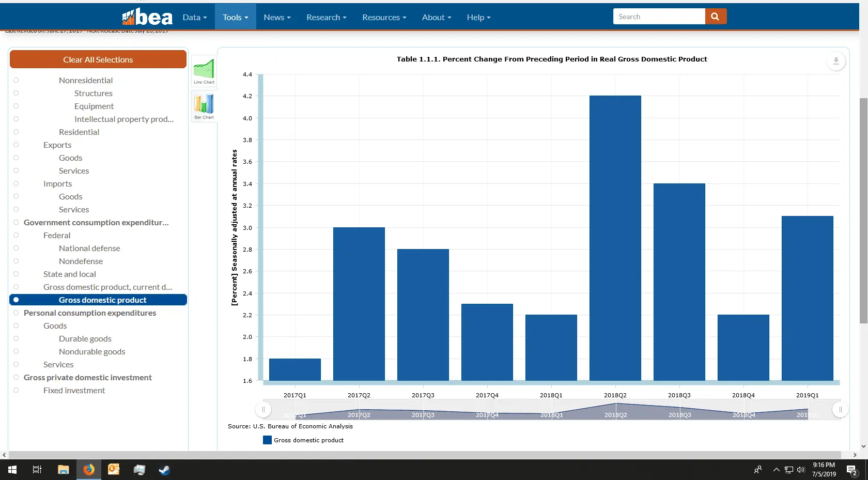Viewport: 868px width, 480px height.
Task: Select the Nonresidential radio button
Action: [16, 80]
